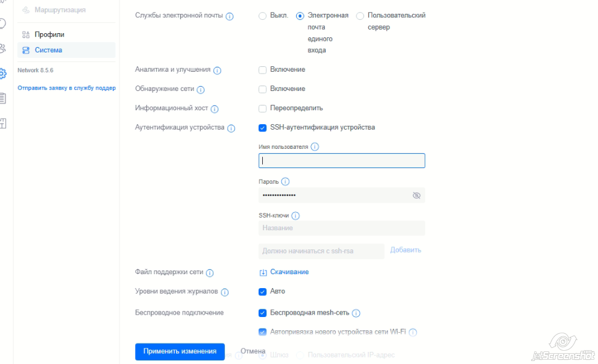Open settings gear icon in left sidebar
This screenshot has width=598, height=364.
[x=2, y=73]
